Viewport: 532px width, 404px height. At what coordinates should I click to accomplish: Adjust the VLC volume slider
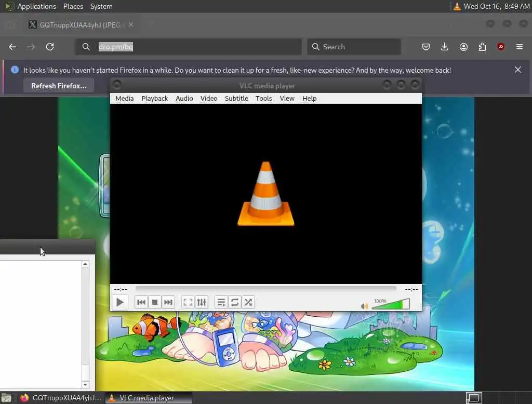tap(391, 304)
